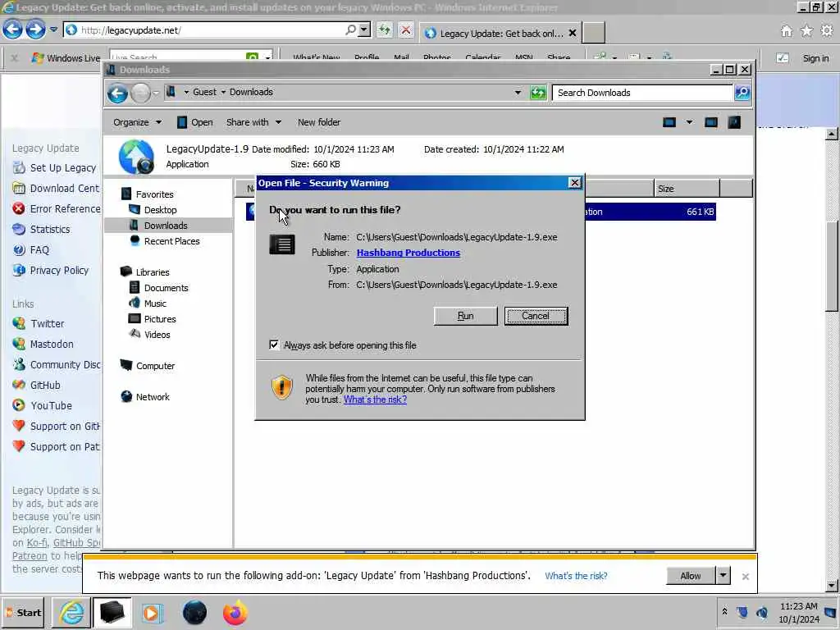Open YouTube link on webpage sidebar

point(51,406)
